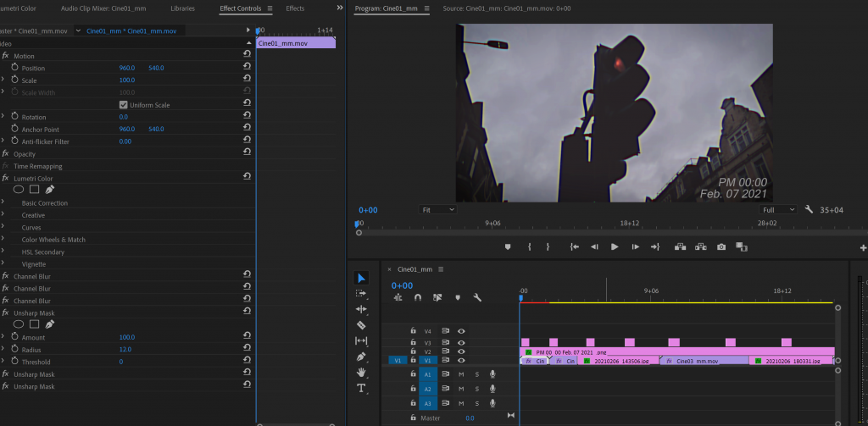Go to Out point

click(655, 247)
